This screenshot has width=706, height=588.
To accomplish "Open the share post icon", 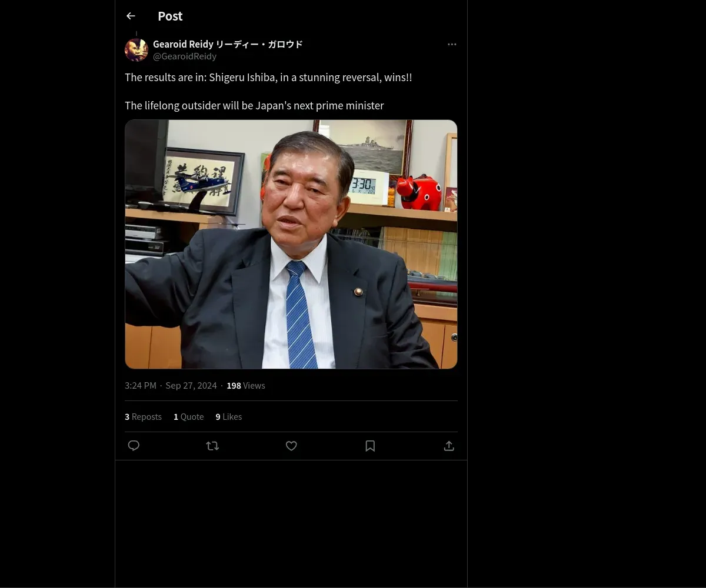I will pos(449,446).
